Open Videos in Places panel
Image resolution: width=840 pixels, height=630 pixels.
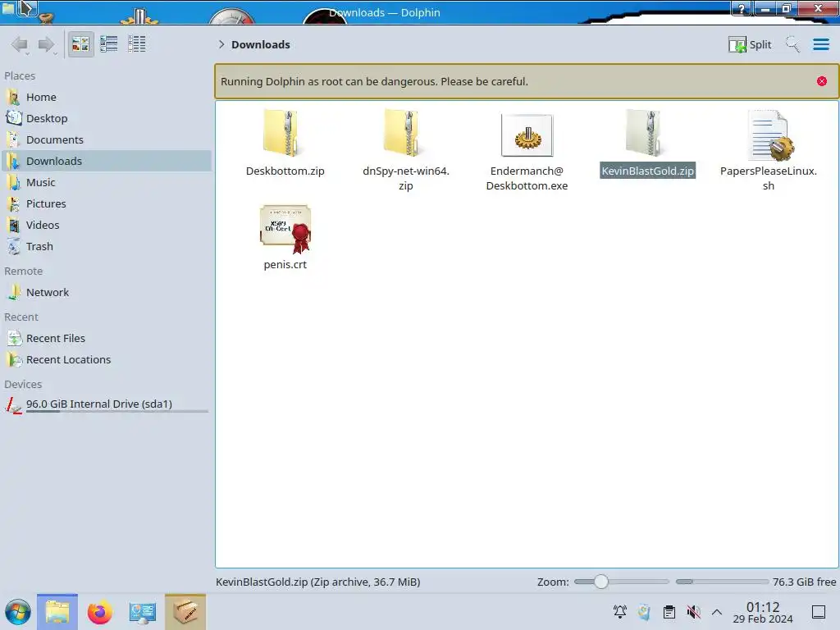107,226
